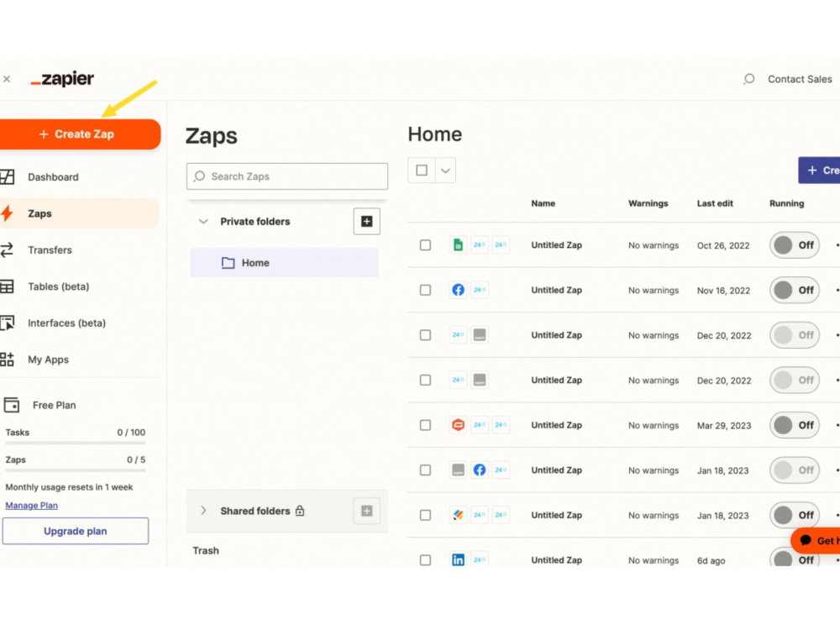The width and height of the screenshot is (840, 630).
Task: Expand the Shared folders section
Action: click(203, 511)
